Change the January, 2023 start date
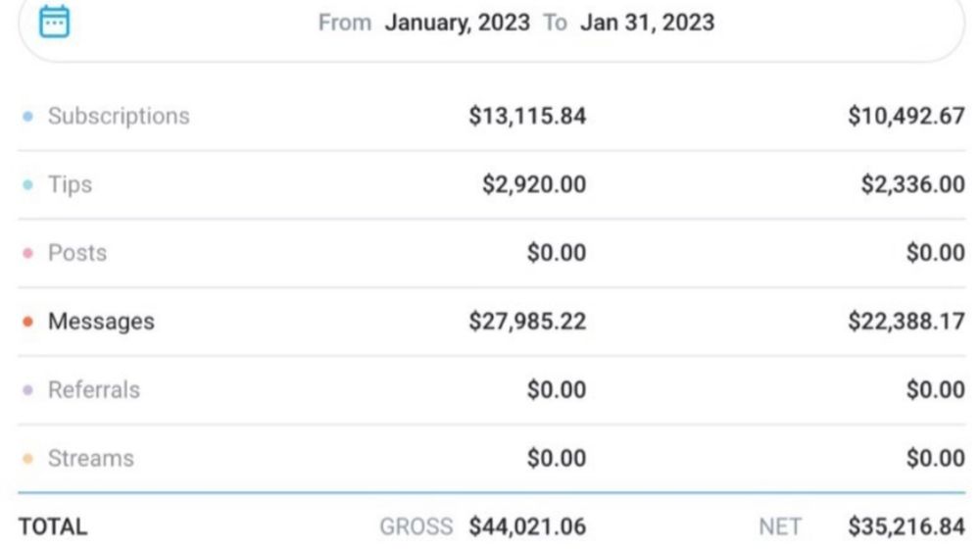The height and width of the screenshot is (551, 980). [x=457, y=24]
